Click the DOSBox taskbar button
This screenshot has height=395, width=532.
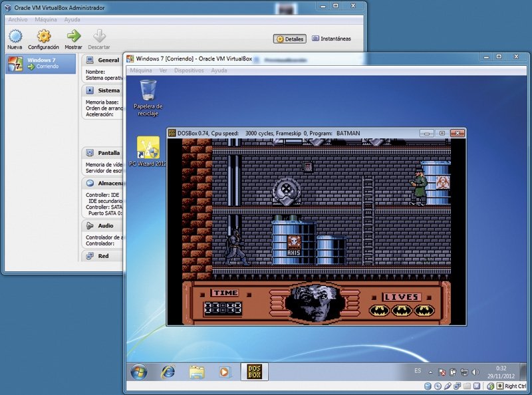coord(254,372)
